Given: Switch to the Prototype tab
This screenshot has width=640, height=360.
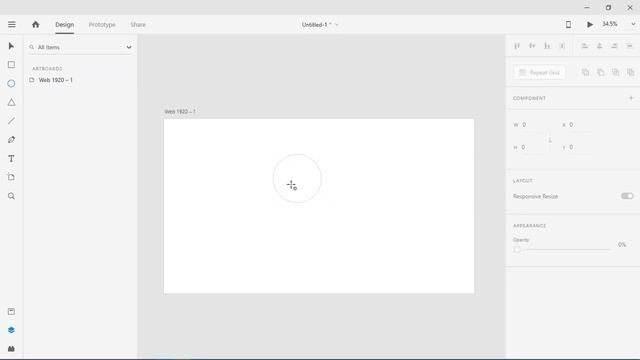Looking at the screenshot, I should [x=102, y=24].
